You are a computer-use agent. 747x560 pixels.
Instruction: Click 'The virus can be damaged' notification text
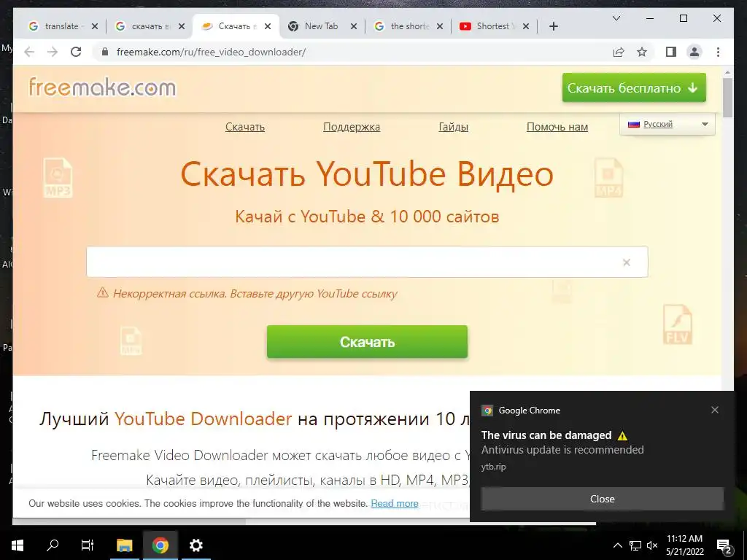546,435
